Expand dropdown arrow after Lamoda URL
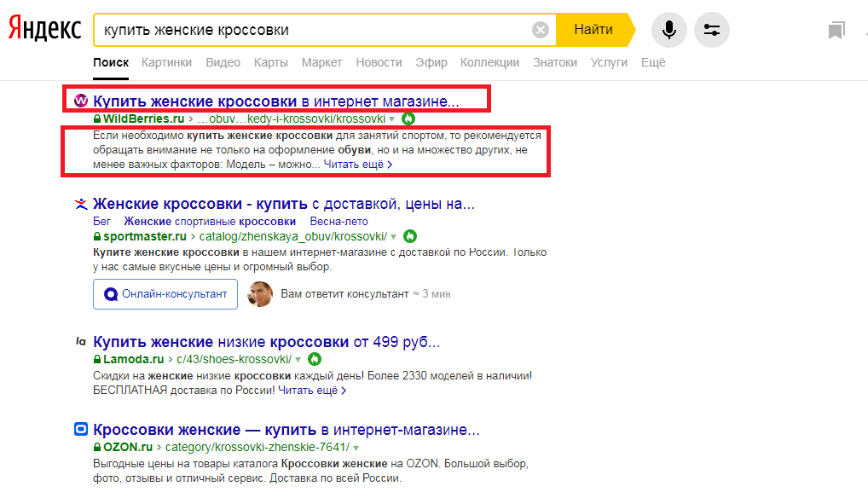The height and width of the screenshot is (498, 868). point(298,360)
